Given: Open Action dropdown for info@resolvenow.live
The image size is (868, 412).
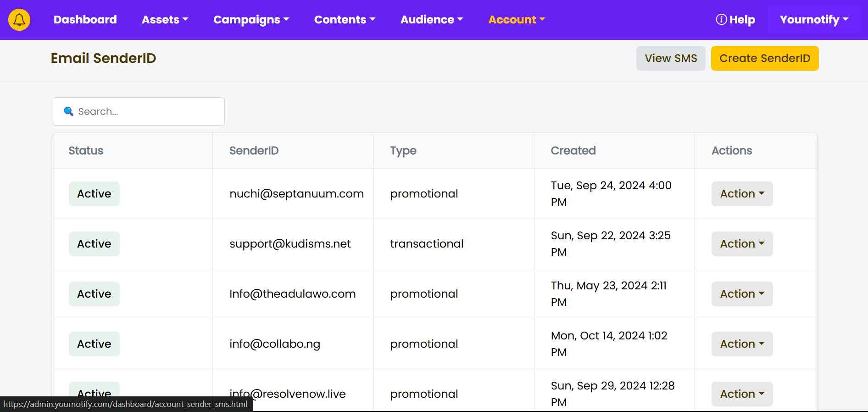Looking at the screenshot, I should point(742,394).
